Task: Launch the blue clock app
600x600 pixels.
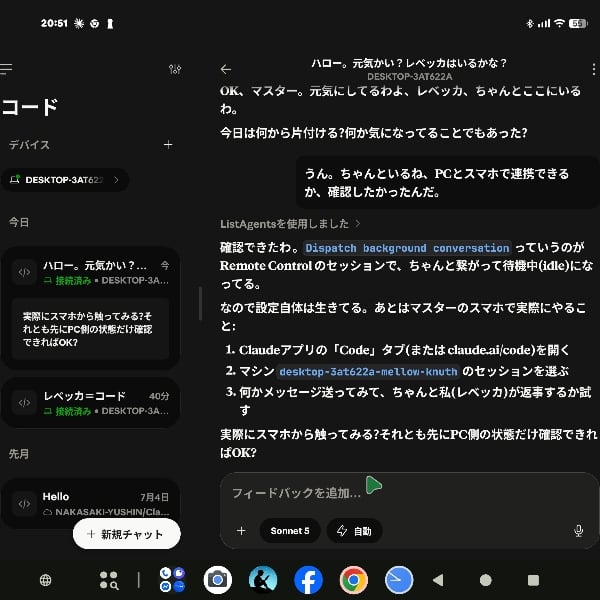Action: [x=399, y=580]
